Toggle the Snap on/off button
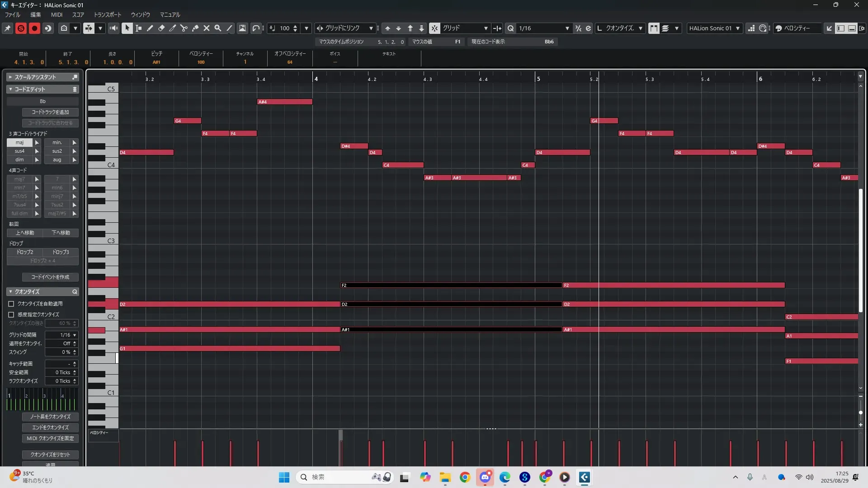This screenshot has width=868, height=488. [x=434, y=28]
